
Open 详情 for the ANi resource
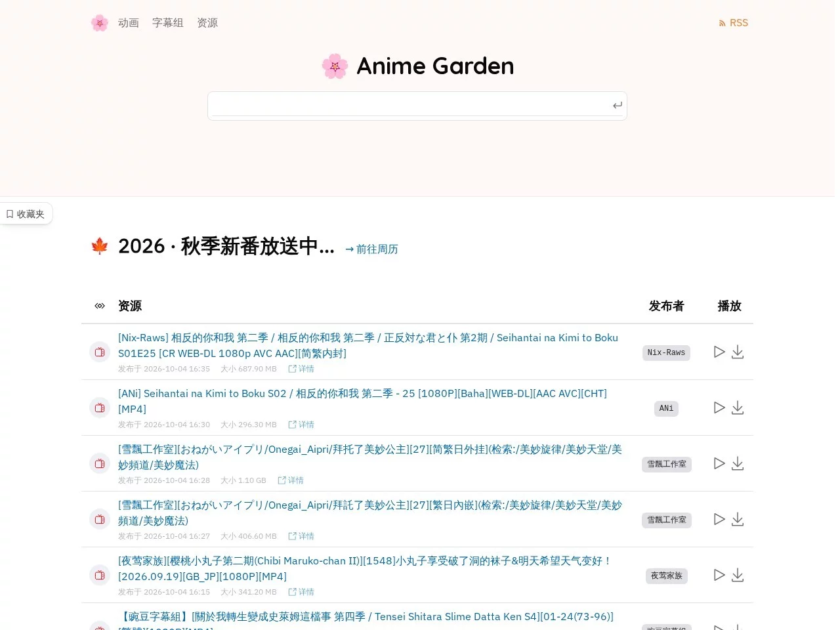coord(301,425)
